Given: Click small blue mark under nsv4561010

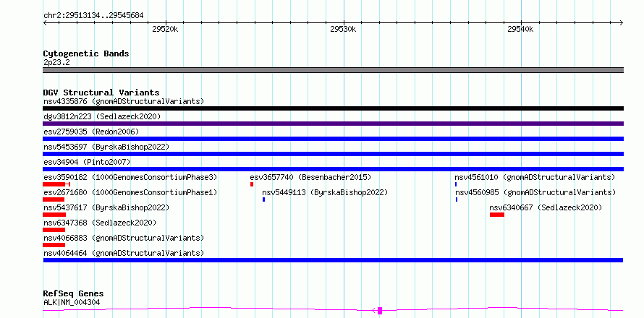Looking at the screenshot, I should 456,184.
